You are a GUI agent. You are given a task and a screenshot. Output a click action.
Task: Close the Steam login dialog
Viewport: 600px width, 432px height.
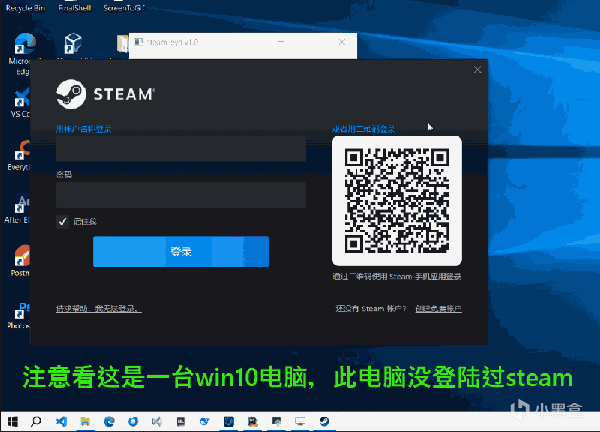point(477,70)
